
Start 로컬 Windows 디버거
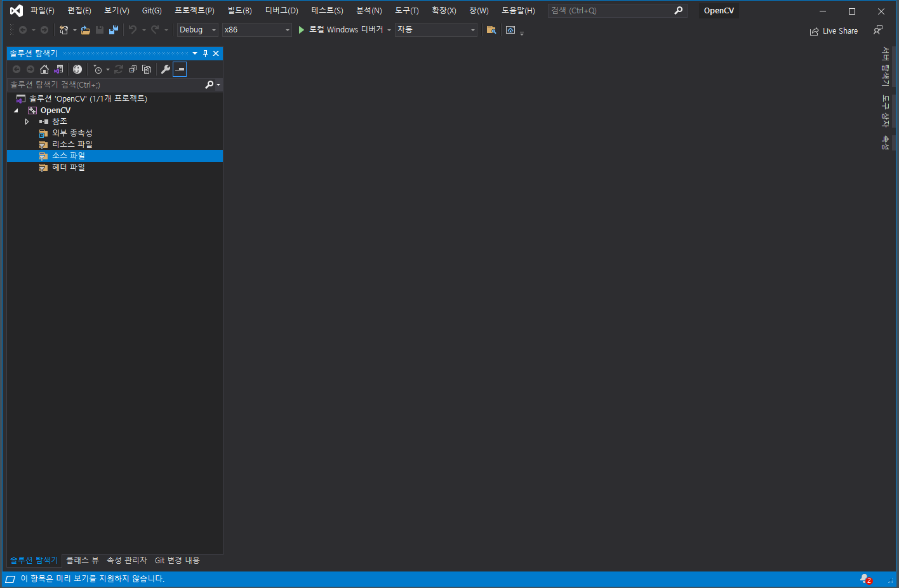341,30
